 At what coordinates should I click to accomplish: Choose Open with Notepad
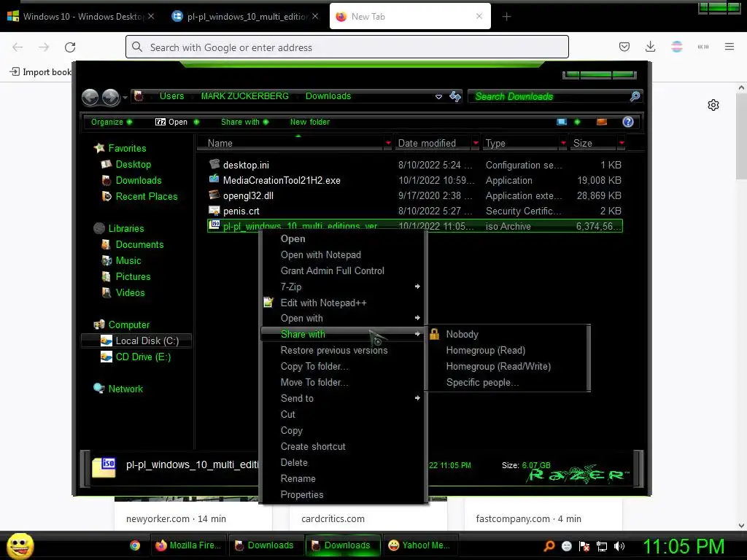342,254
